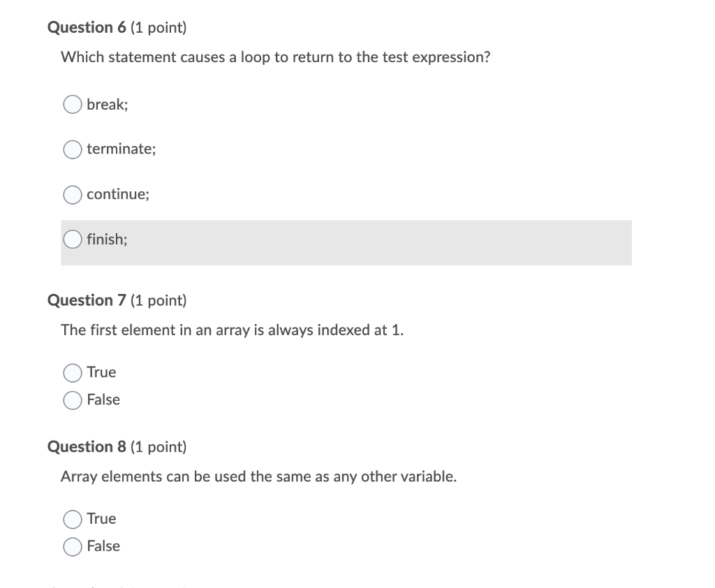The image size is (715, 588).
Task: Click the True label under Question 8
Action: (101, 519)
